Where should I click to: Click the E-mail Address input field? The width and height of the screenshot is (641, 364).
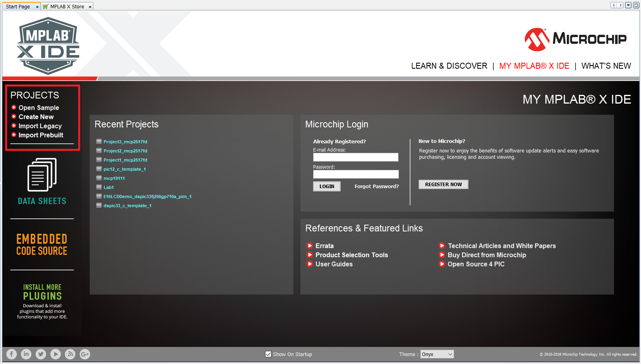click(356, 157)
